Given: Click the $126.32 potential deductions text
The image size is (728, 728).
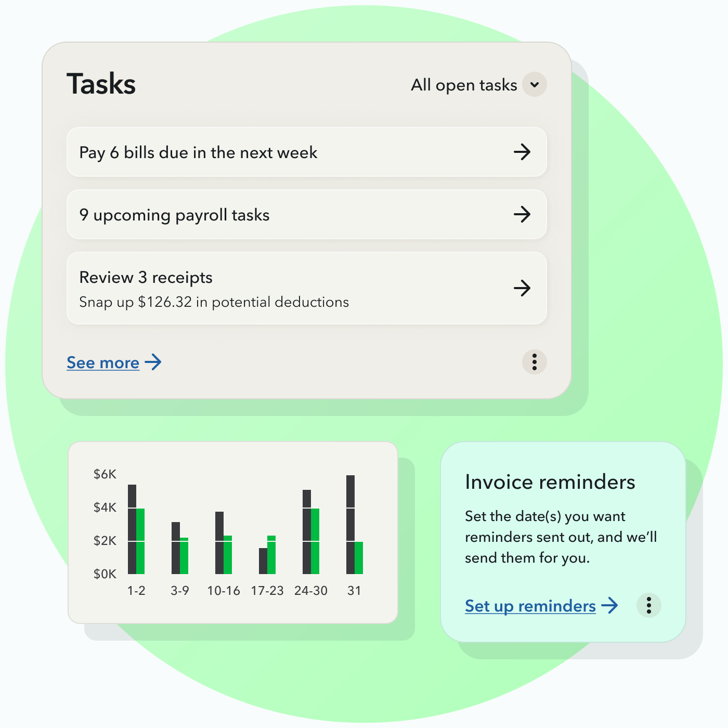Looking at the screenshot, I should pyautogui.click(x=214, y=302).
